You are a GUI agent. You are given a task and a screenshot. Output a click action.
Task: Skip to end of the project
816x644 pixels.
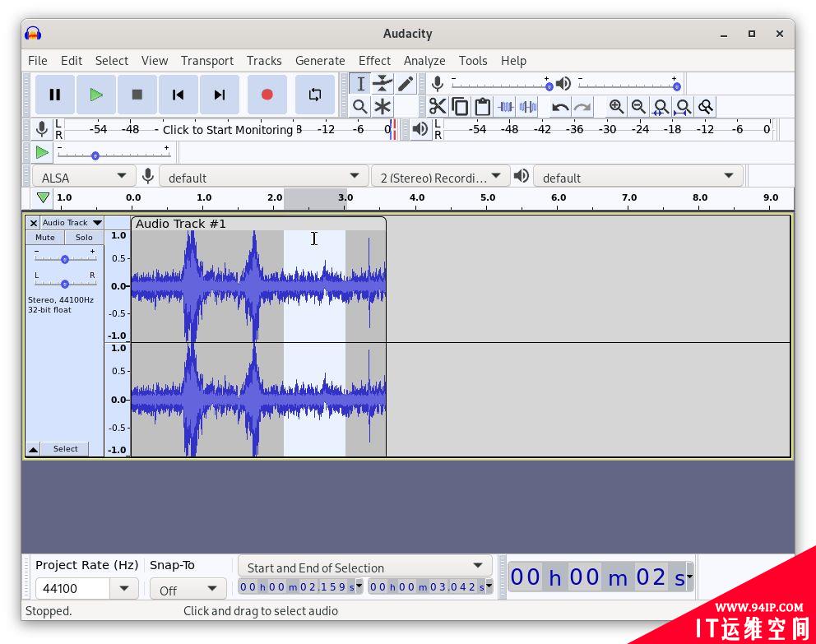220,95
